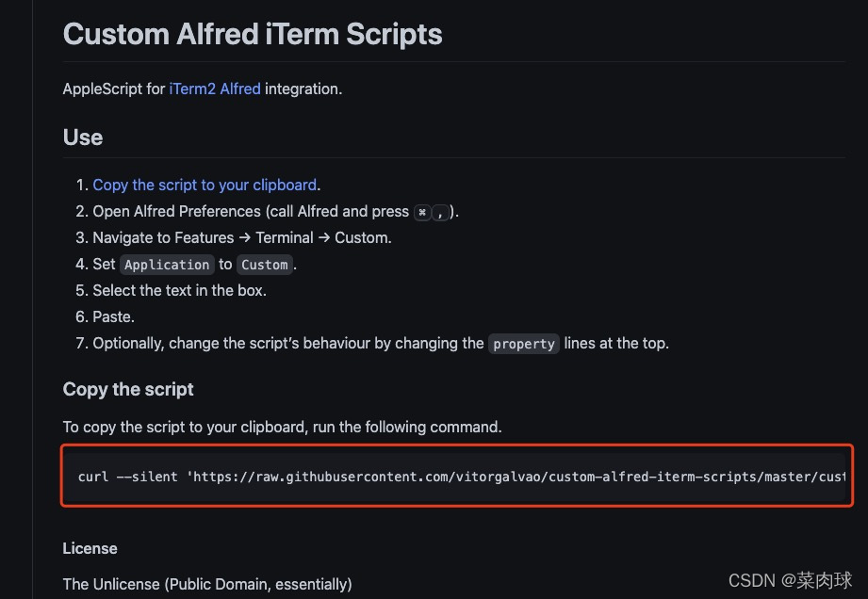Image resolution: width=868 pixels, height=599 pixels.
Task: Click the "Navigate to Features → Terminal → Custom" step
Action: (x=241, y=237)
